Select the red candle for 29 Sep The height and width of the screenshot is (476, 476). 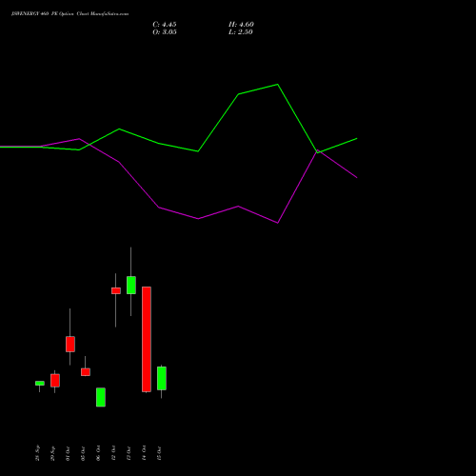point(55,381)
